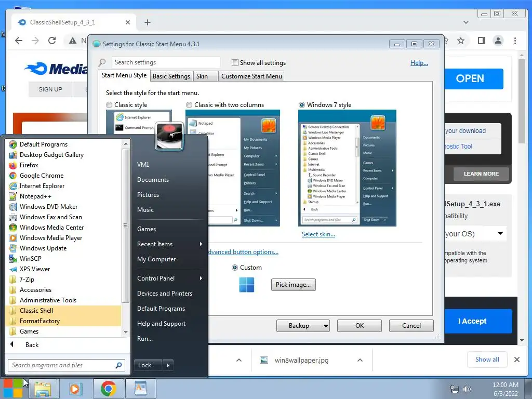Open Chrome's three-dot menu
The height and width of the screenshot is (399, 532).
[x=515, y=41]
